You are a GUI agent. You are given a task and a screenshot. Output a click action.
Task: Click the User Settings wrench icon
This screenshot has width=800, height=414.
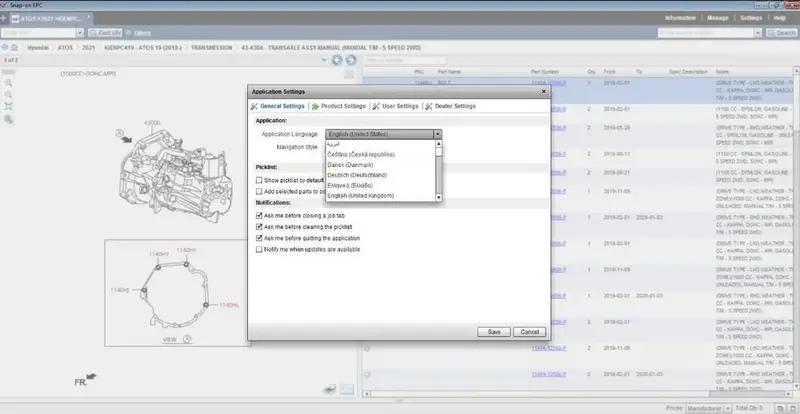pos(376,106)
